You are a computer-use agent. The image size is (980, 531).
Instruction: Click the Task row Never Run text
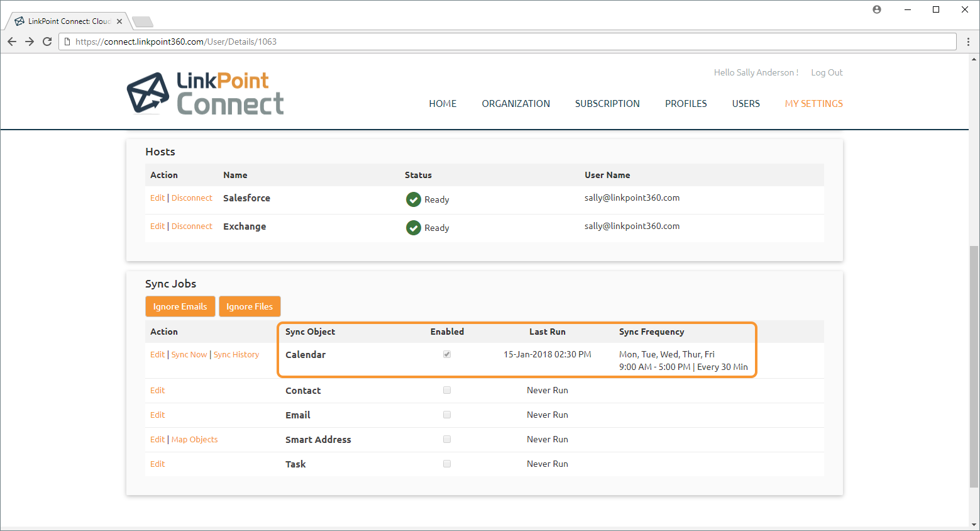click(x=548, y=464)
